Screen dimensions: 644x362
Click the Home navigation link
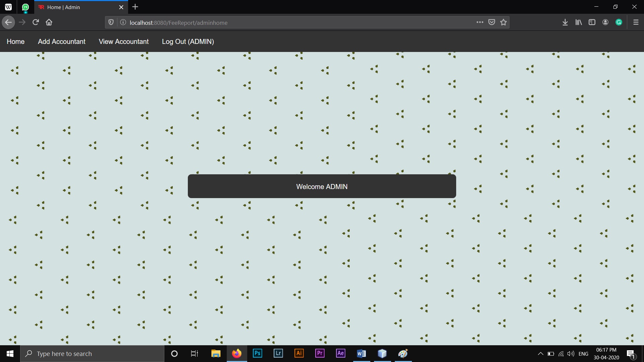click(x=15, y=42)
